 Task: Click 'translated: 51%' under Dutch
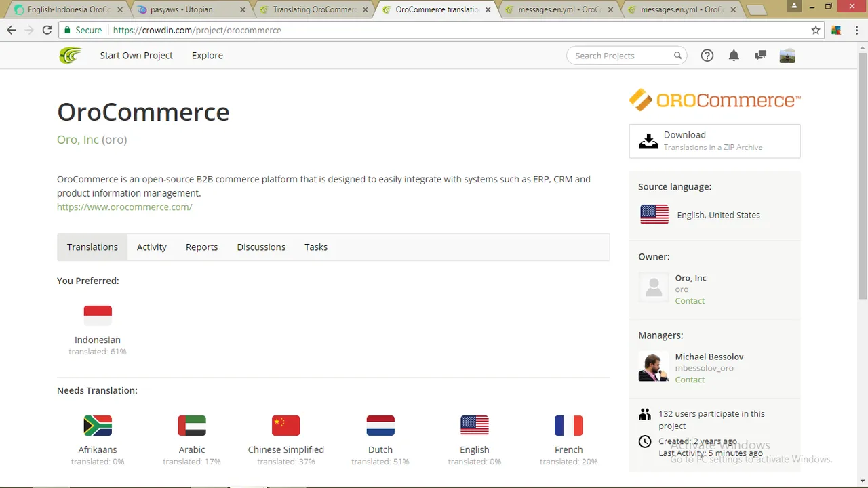click(x=380, y=462)
